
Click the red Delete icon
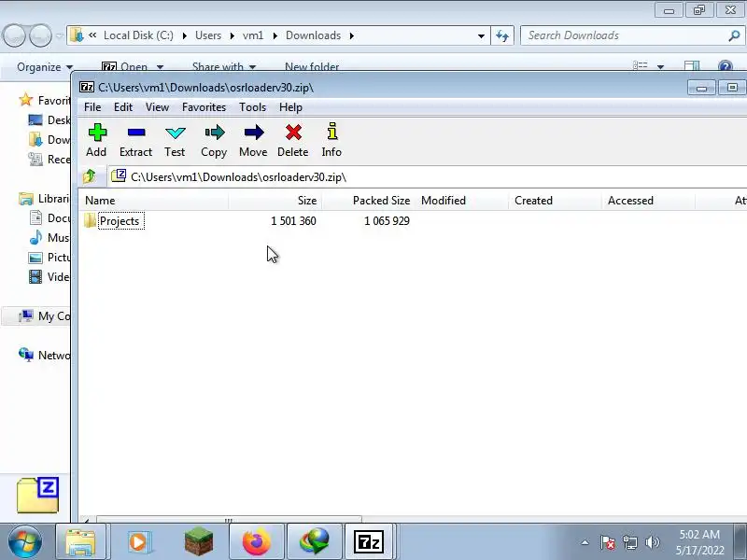coord(293,133)
